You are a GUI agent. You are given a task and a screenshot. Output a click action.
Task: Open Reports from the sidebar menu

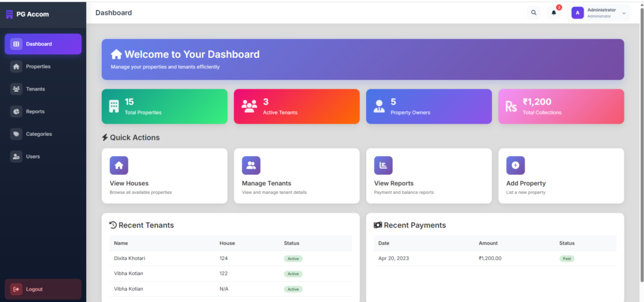[x=35, y=112]
